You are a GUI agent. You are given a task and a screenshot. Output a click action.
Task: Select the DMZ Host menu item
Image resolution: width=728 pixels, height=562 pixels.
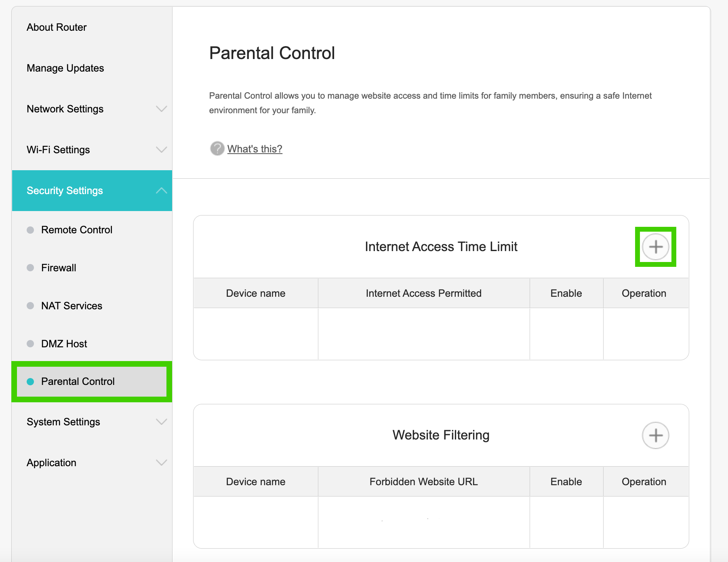point(64,344)
